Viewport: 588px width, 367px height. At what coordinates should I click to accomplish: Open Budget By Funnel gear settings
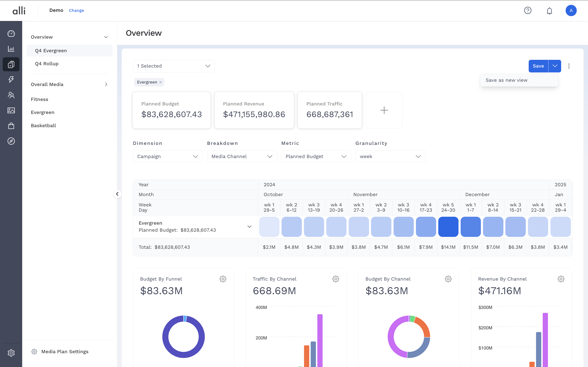click(x=223, y=279)
